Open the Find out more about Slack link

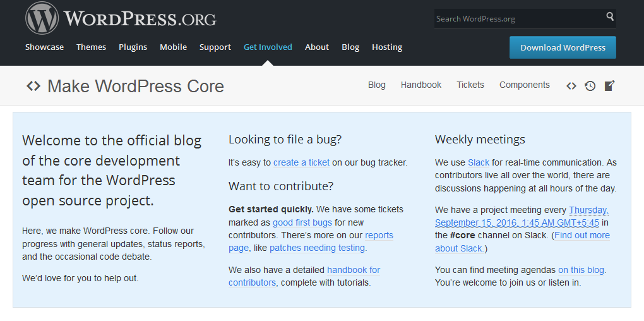522,241
